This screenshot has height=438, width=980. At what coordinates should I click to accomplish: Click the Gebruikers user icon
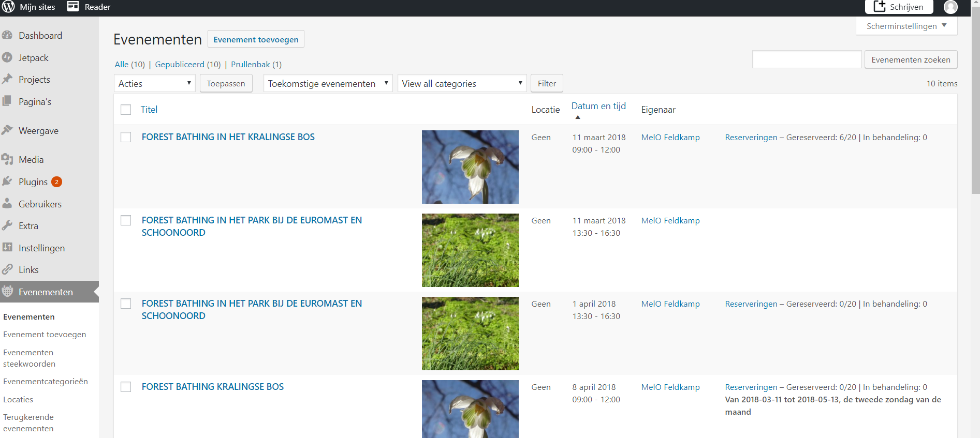point(7,204)
